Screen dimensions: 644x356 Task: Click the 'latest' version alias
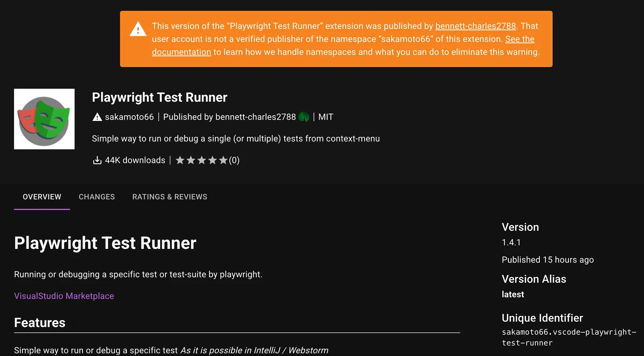point(513,294)
